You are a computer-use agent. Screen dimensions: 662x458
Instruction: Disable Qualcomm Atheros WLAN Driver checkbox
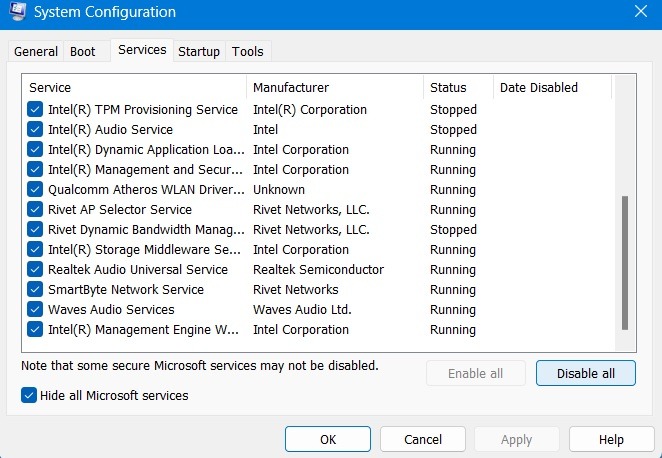(x=35, y=189)
